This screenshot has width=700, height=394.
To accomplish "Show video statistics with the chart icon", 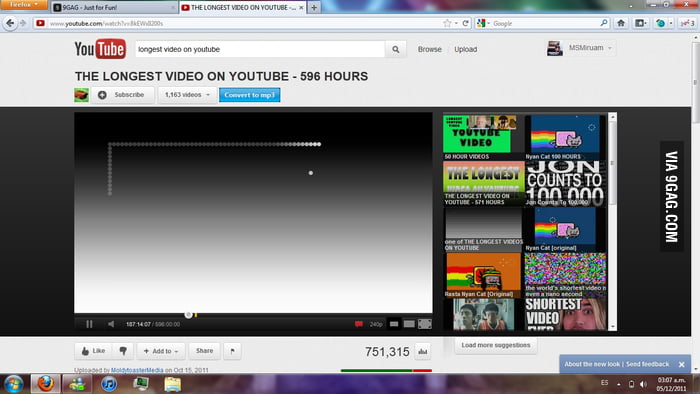I will click(x=422, y=352).
